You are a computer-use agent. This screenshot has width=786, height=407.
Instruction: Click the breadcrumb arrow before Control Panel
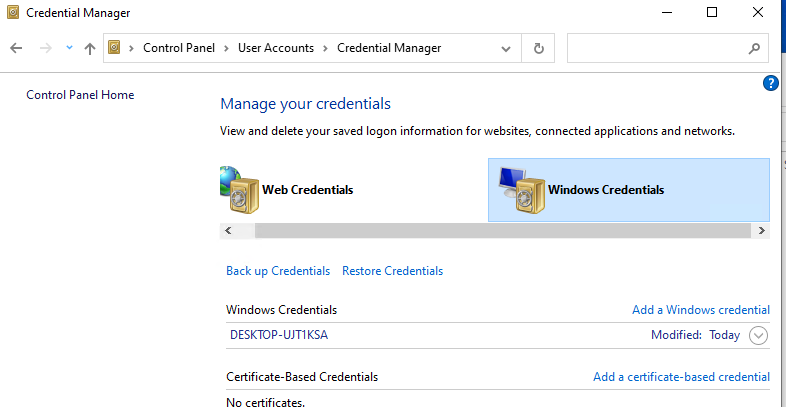[x=132, y=48]
